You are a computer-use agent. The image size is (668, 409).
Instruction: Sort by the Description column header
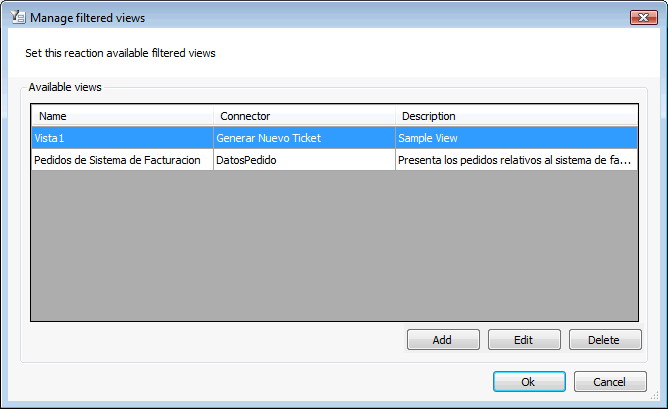click(516, 116)
